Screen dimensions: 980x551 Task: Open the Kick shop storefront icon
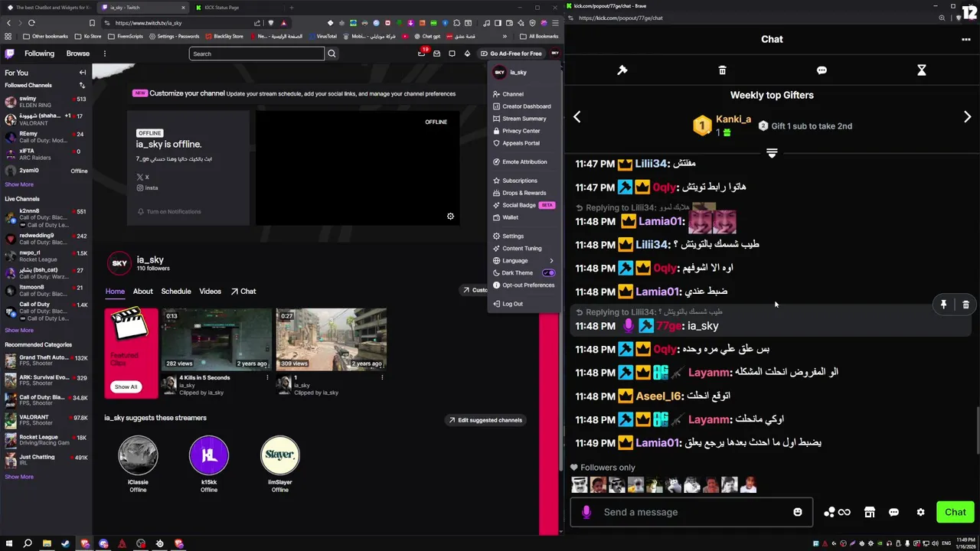click(870, 512)
